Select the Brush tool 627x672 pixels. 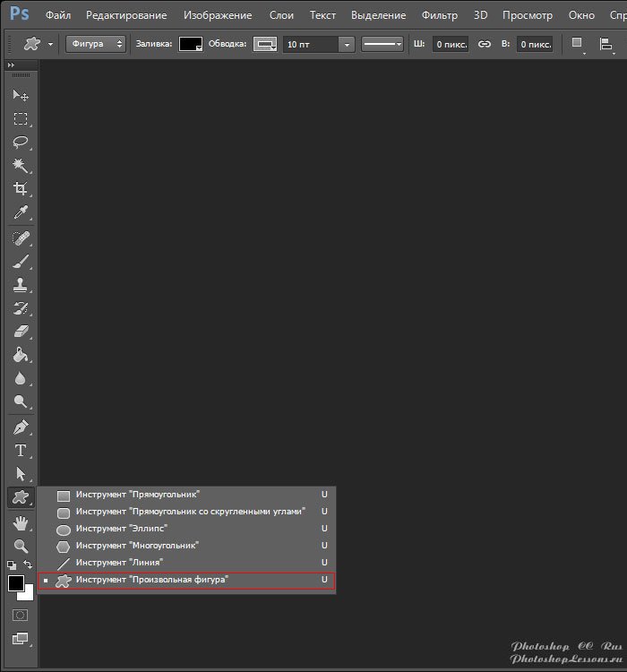pos(20,262)
